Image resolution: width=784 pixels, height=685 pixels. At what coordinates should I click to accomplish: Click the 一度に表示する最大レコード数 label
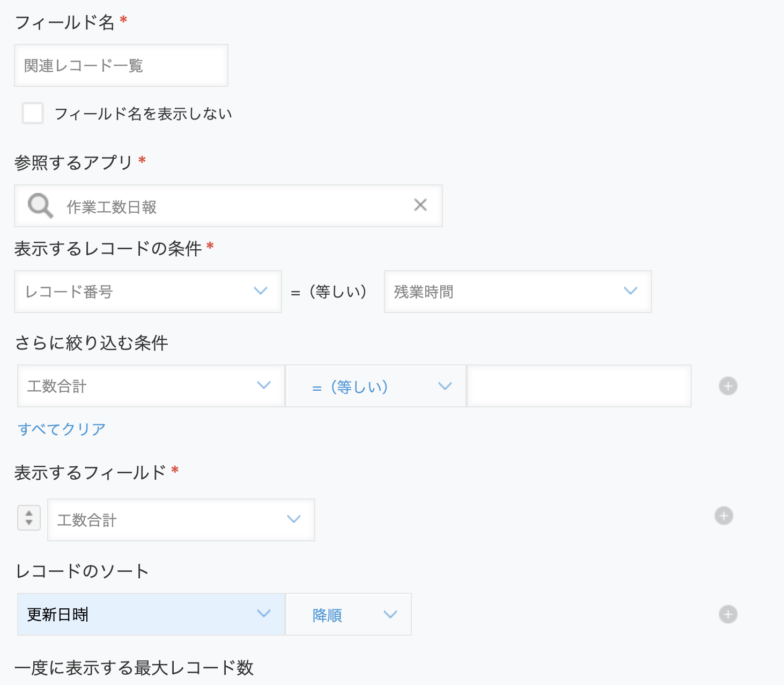pos(134,668)
